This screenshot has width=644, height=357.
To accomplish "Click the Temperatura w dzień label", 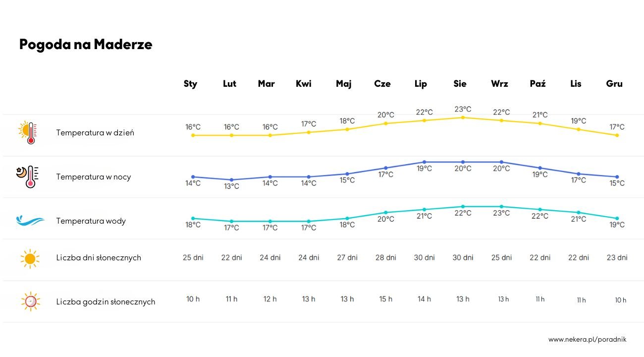I will (x=95, y=133).
